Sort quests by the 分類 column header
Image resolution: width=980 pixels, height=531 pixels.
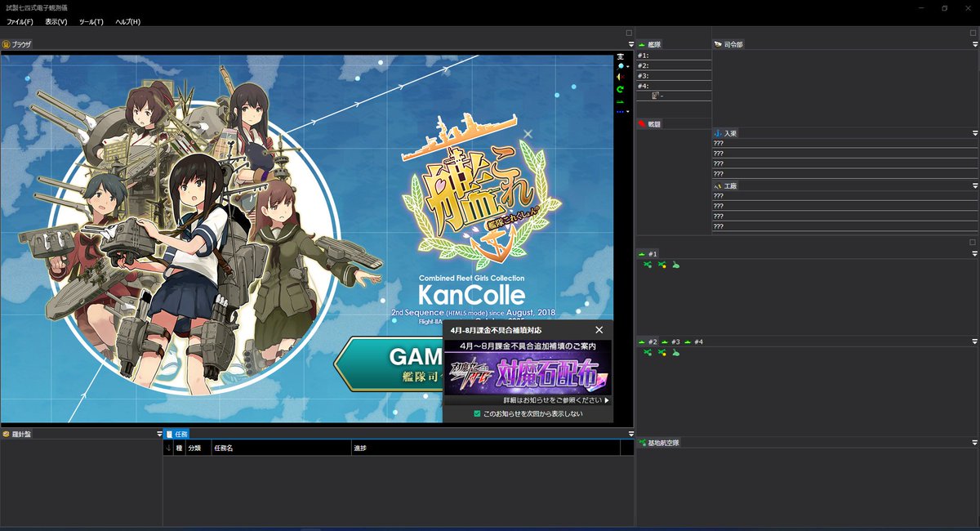pyautogui.click(x=198, y=448)
